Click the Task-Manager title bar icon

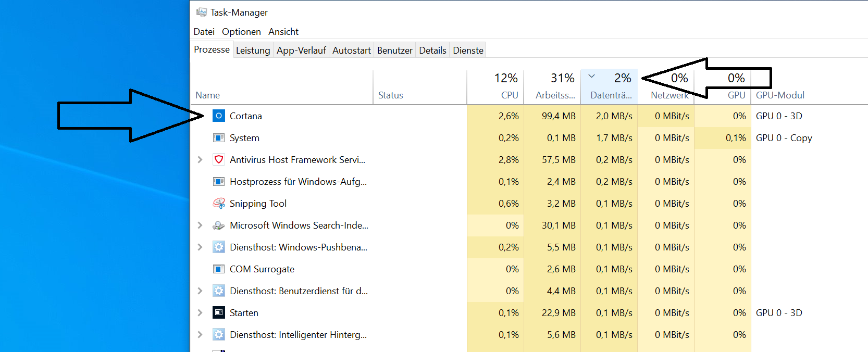(202, 12)
